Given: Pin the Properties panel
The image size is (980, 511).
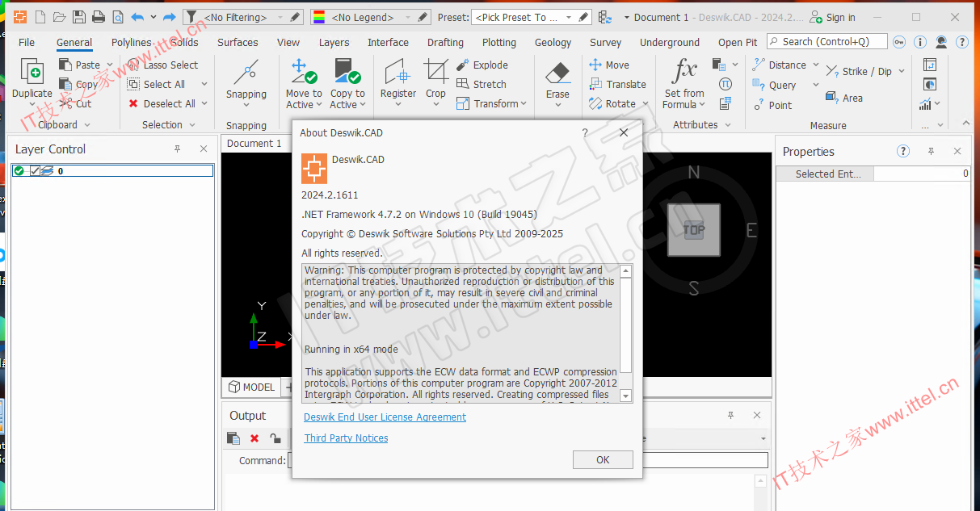Looking at the screenshot, I should click(931, 151).
